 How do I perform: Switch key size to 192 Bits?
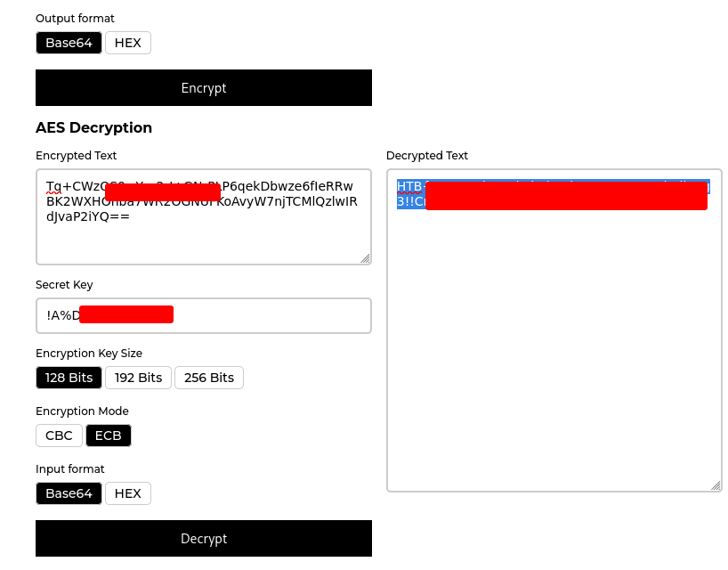(138, 378)
